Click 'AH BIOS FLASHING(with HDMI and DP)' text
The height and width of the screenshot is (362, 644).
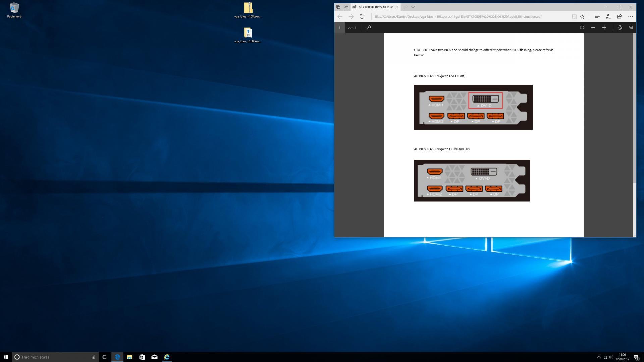coord(442,149)
